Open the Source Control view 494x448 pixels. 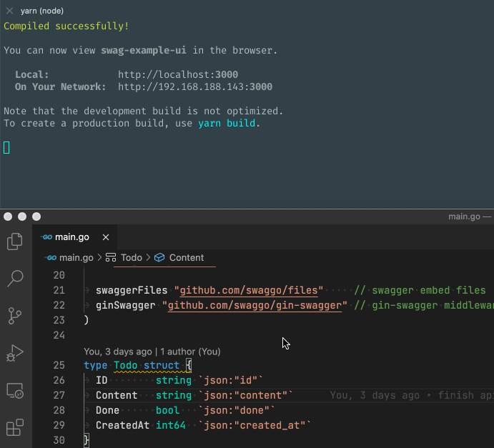pos(15,315)
